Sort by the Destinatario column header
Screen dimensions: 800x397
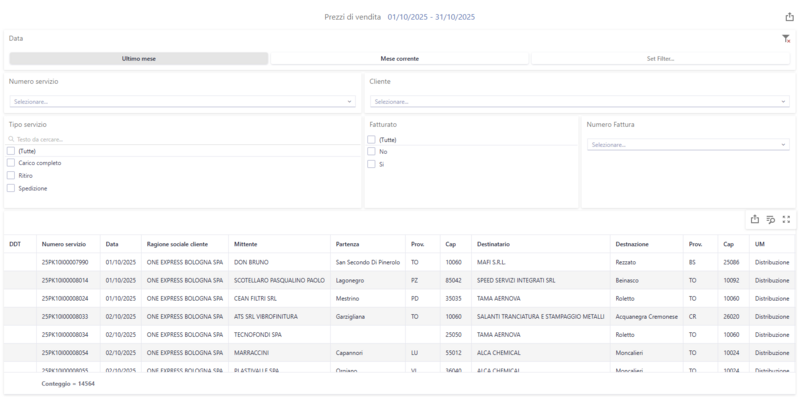click(541, 244)
